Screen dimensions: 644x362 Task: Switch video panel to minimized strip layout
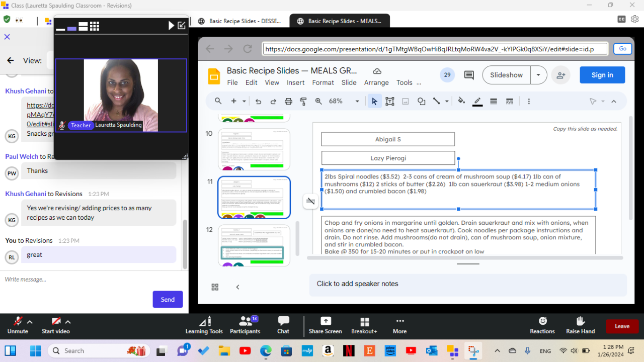[60, 29]
